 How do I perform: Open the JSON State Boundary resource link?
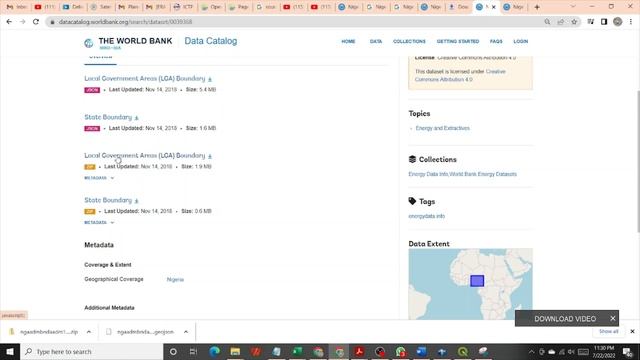108,117
